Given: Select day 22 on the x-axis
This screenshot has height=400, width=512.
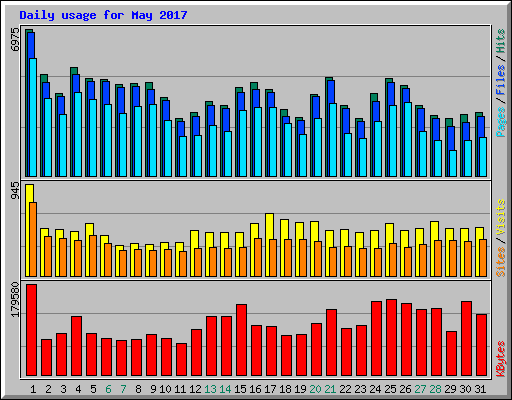Looking at the screenshot, I should coord(345,389).
